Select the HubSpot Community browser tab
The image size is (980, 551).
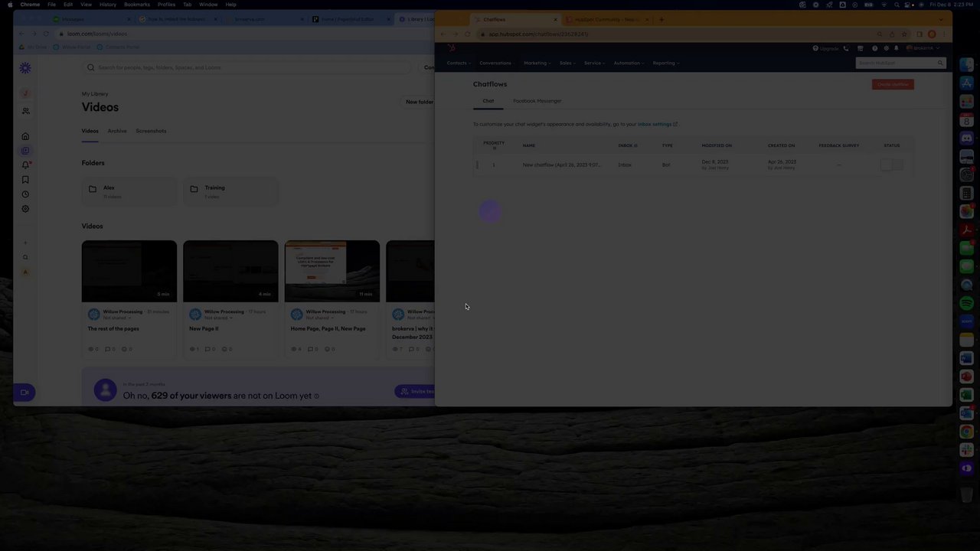click(608, 19)
